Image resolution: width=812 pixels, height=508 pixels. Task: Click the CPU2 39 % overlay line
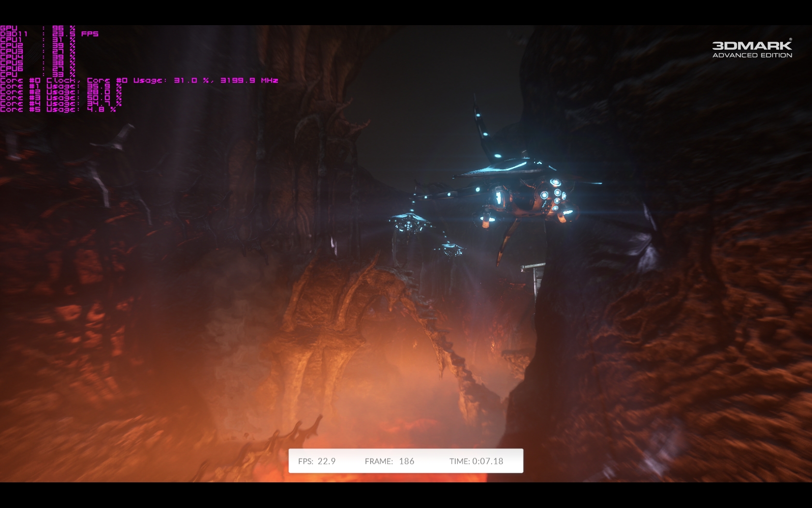click(x=38, y=45)
